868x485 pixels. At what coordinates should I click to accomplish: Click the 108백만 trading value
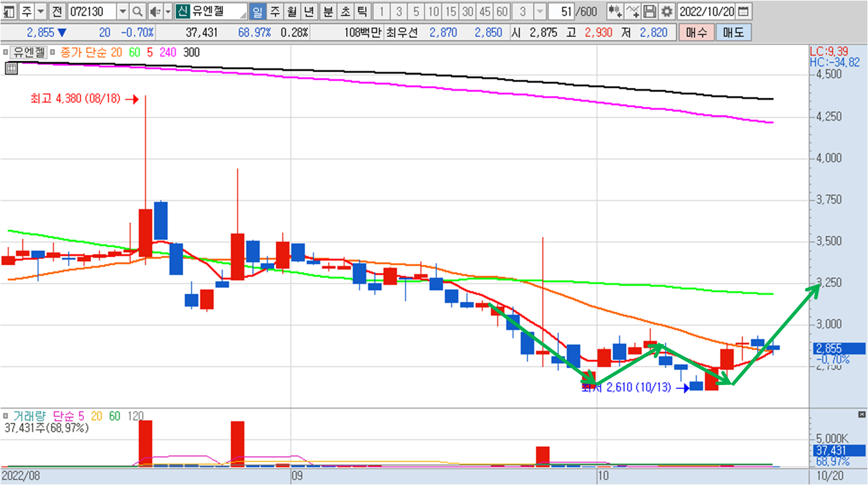pyautogui.click(x=363, y=33)
